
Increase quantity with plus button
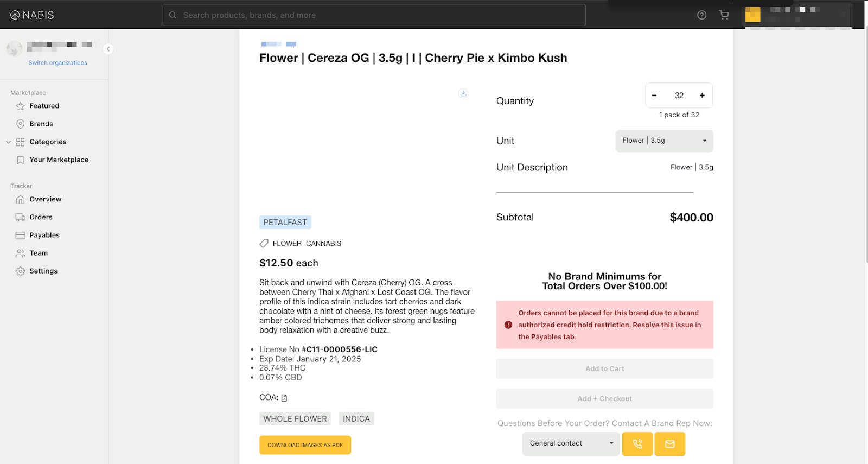point(702,96)
